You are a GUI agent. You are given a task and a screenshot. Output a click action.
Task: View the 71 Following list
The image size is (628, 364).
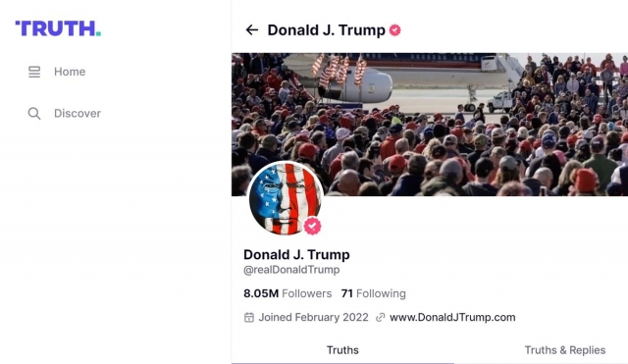[x=373, y=293]
